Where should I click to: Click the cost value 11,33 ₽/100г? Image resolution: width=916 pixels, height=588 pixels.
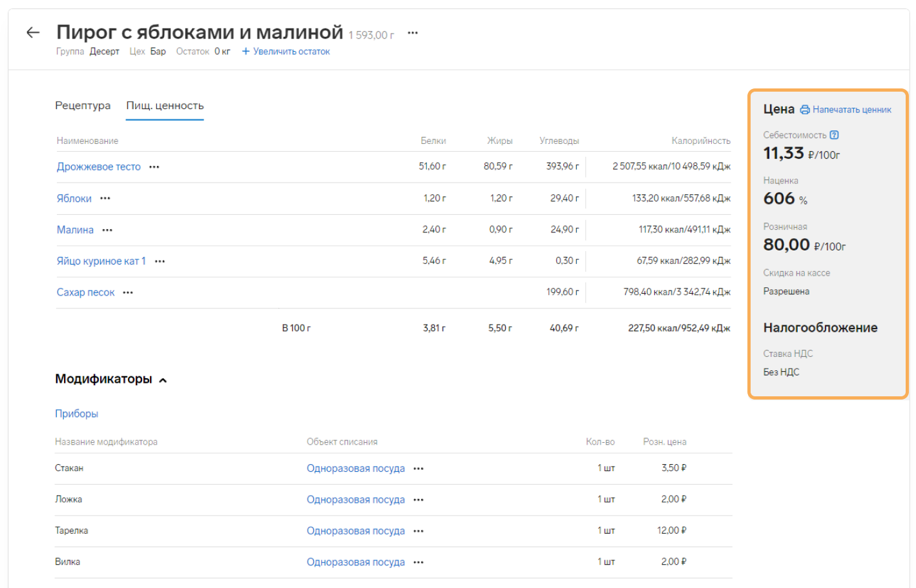click(802, 153)
